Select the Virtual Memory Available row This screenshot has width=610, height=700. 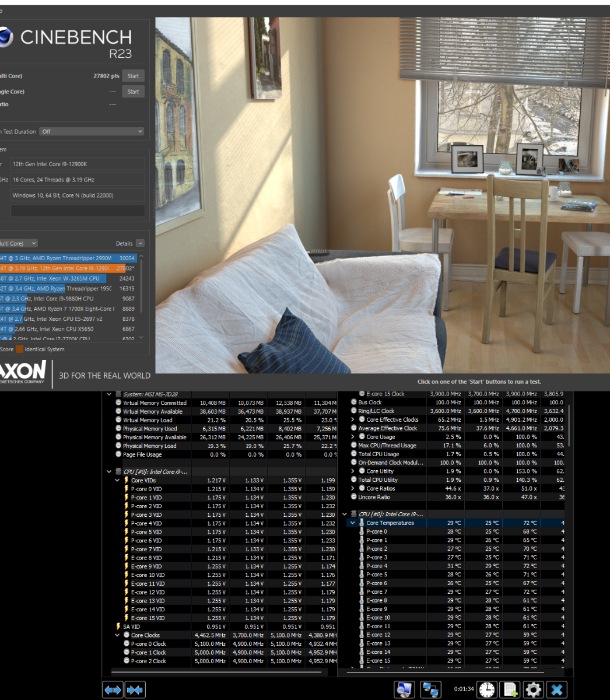tap(221, 411)
